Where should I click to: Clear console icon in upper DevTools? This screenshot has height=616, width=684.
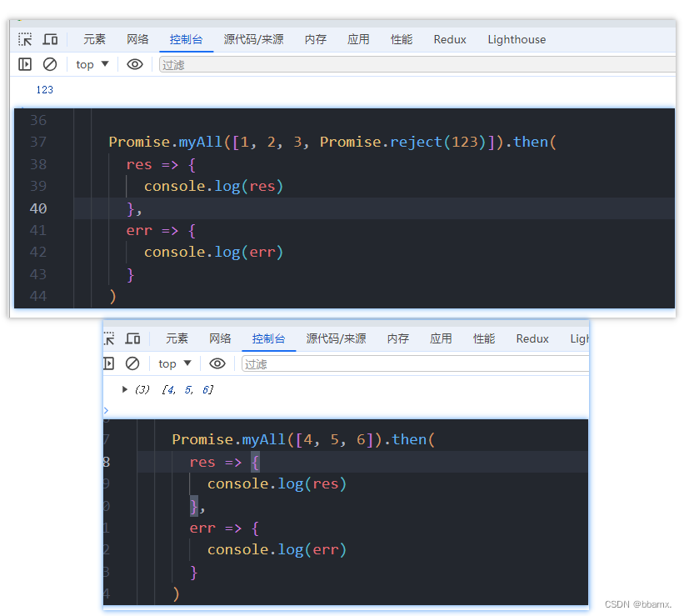click(50, 65)
